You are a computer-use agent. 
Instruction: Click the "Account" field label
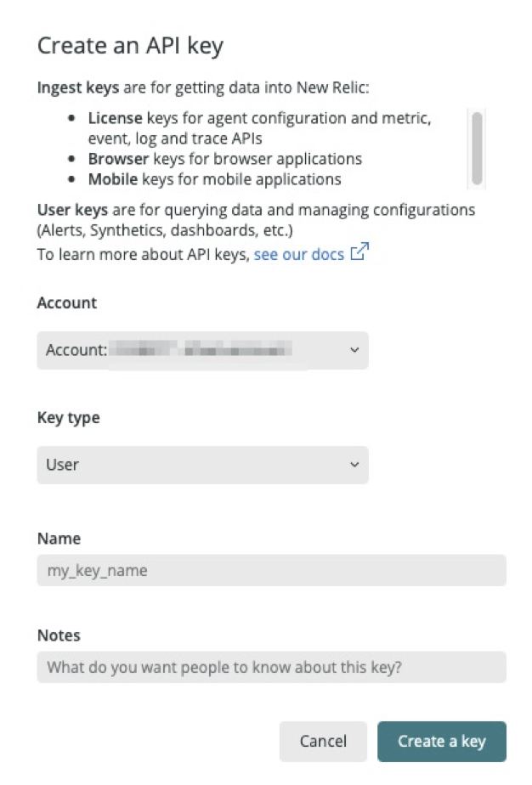click(67, 302)
